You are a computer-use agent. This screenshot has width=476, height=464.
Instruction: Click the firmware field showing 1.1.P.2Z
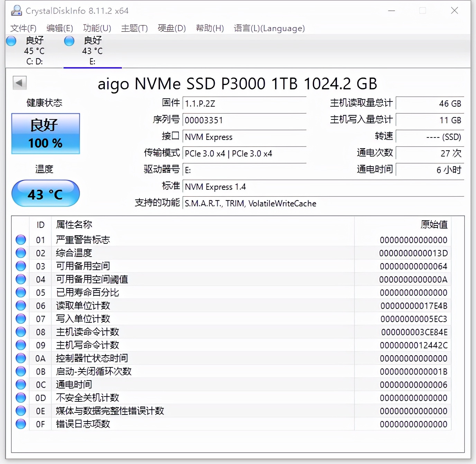pos(244,103)
